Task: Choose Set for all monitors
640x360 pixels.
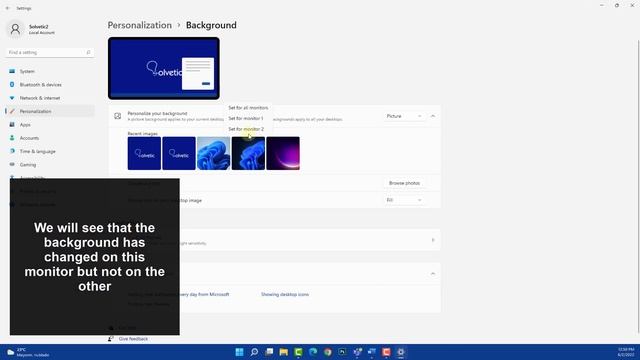Action: tap(248, 108)
